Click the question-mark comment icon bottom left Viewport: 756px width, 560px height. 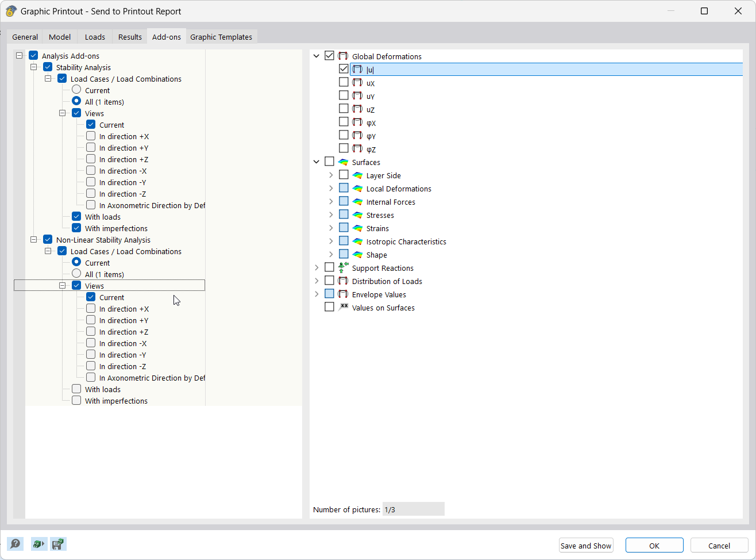click(16, 543)
